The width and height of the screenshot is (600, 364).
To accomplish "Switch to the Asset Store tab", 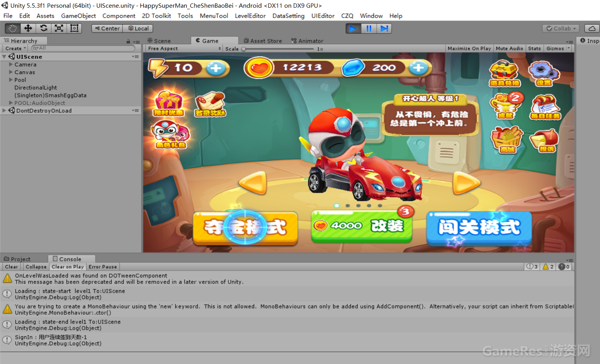I will click(263, 41).
